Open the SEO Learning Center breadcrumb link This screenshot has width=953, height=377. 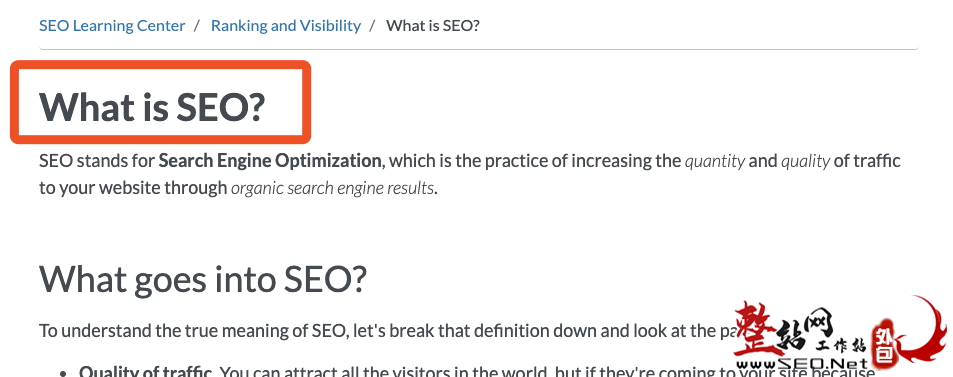[112, 26]
